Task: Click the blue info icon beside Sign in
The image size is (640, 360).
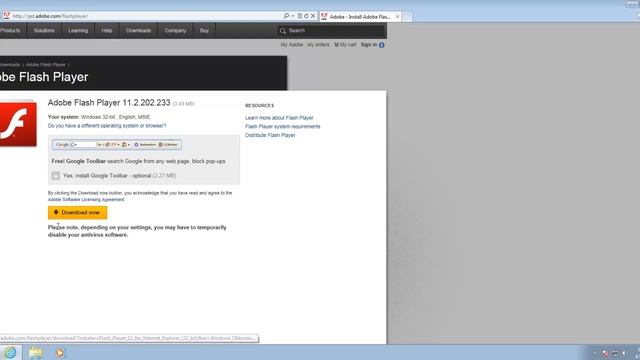Action: click(382, 45)
